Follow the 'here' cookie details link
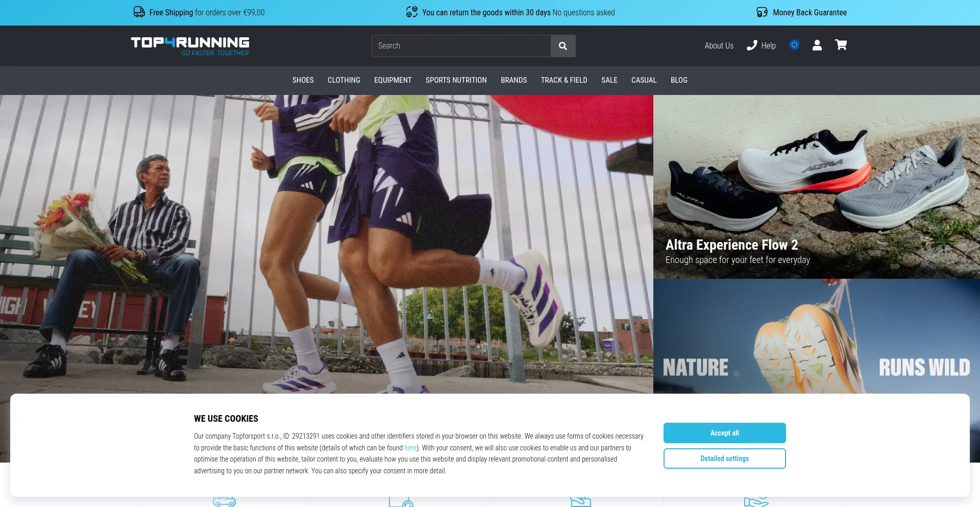 410,448
